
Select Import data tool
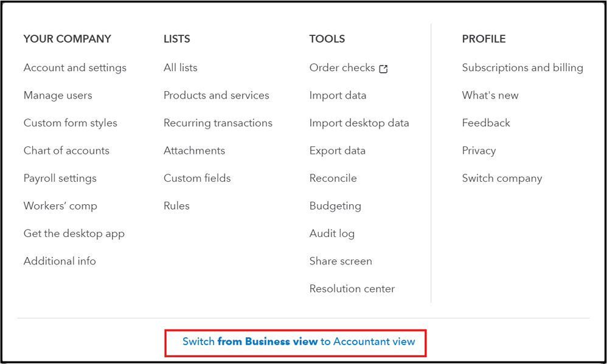(x=338, y=95)
